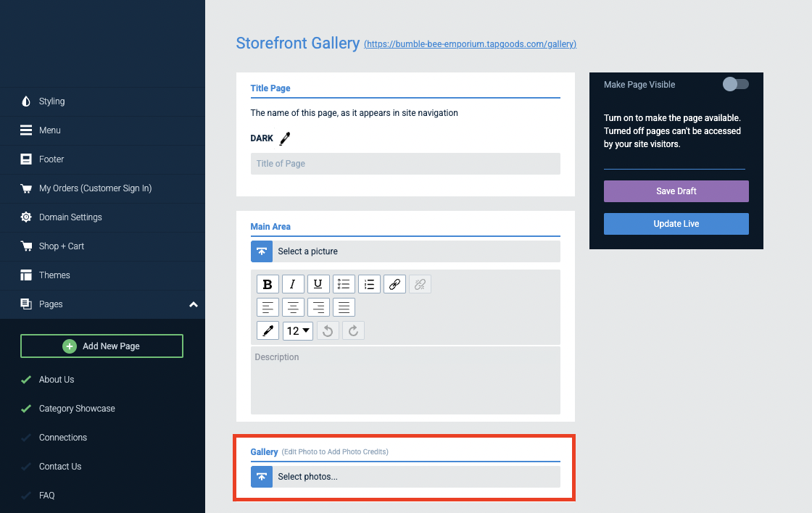Insert a numbered list
Screen dimensions: 812x513
click(369, 283)
